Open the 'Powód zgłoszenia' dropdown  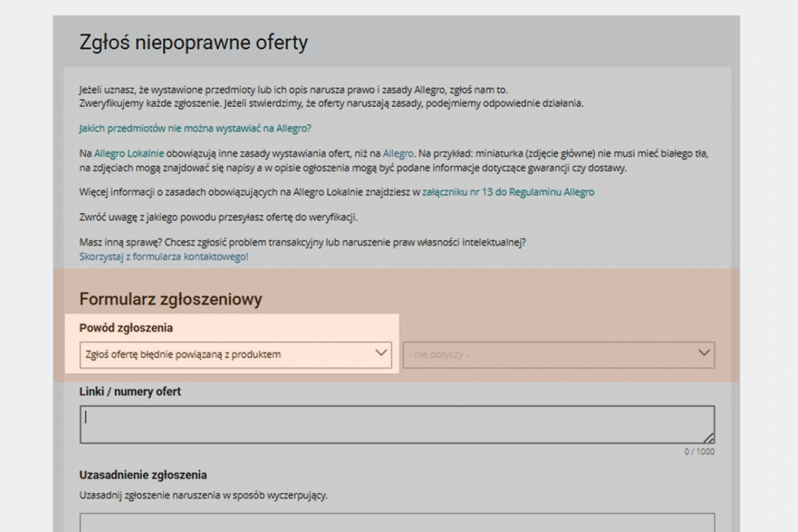(235, 354)
